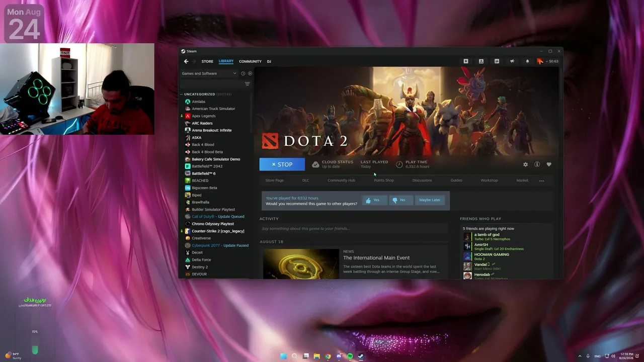
Task: Open Steam notifications bell
Action: 527,61
